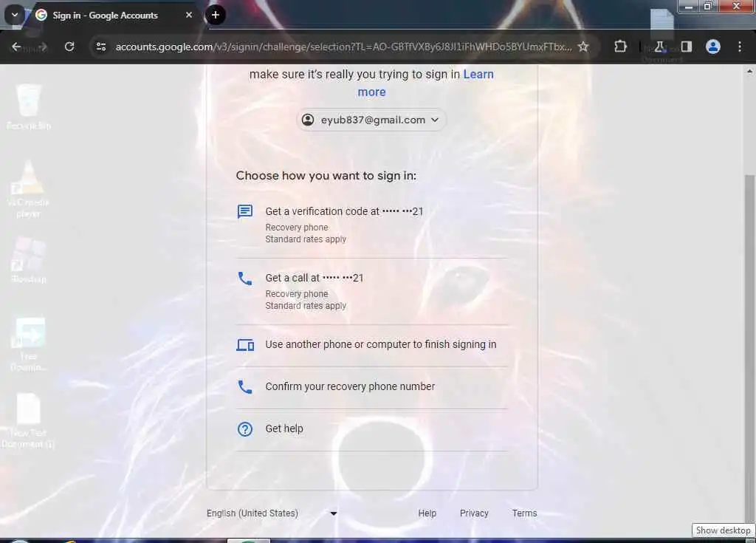
Task: Go back using browser back arrow
Action: tap(16, 47)
